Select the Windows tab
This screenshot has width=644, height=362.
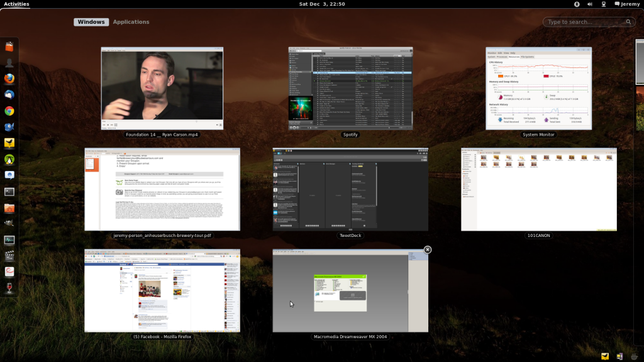(x=91, y=22)
